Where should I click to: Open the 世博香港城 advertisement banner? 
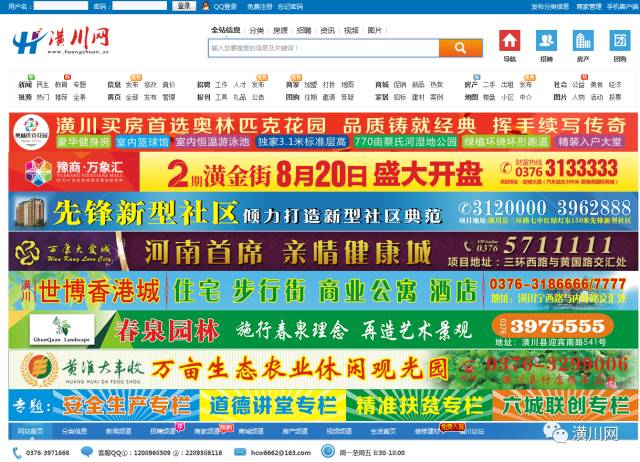323,291
